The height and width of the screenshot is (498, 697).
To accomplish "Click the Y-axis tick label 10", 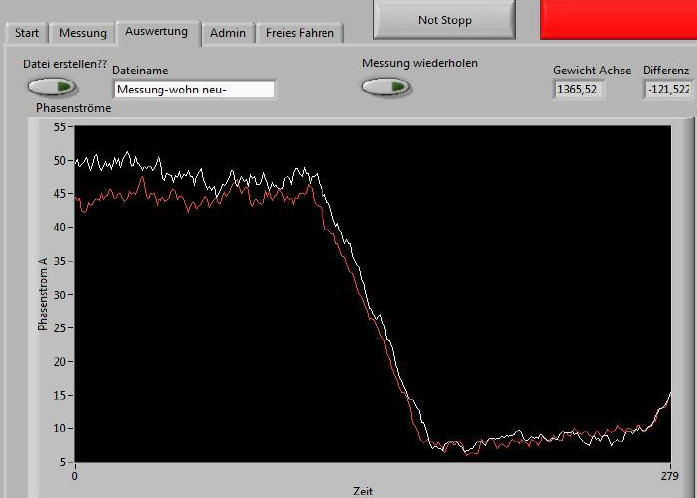I will coord(60,428).
